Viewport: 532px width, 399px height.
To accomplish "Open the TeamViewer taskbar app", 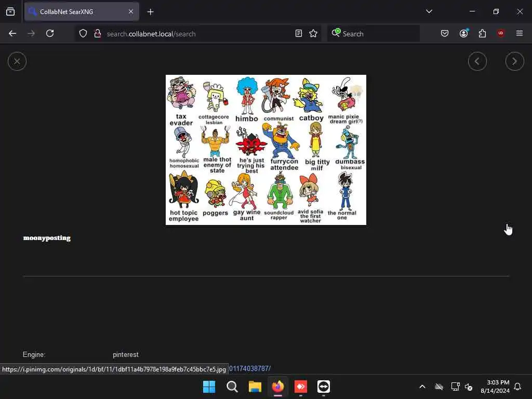I will coord(324,387).
